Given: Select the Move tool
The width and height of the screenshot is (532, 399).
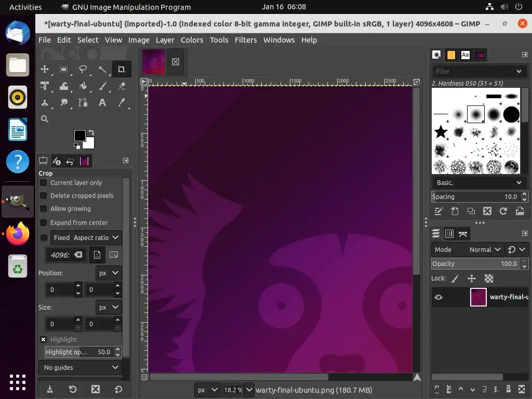Looking at the screenshot, I should [45, 70].
